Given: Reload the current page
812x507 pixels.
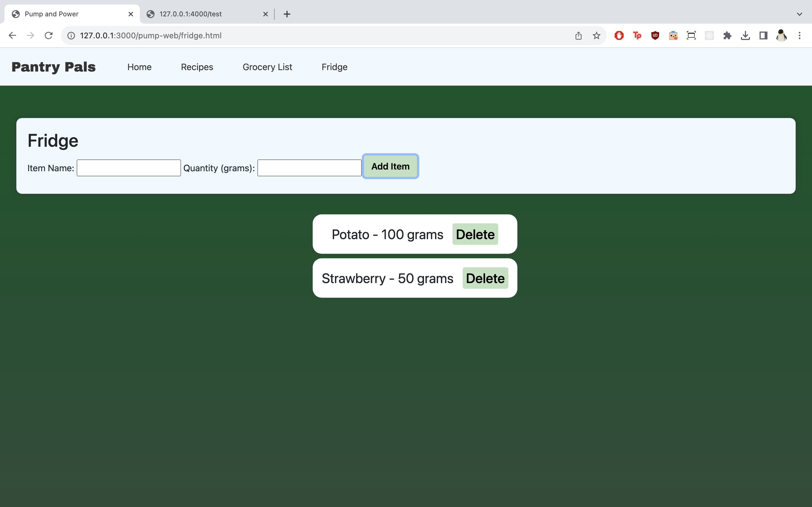Looking at the screenshot, I should tap(49, 35).
